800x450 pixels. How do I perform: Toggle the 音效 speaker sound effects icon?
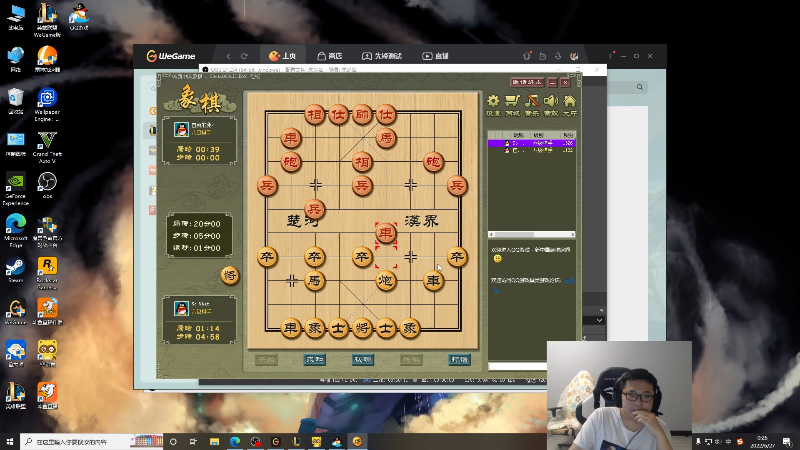tap(551, 101)
